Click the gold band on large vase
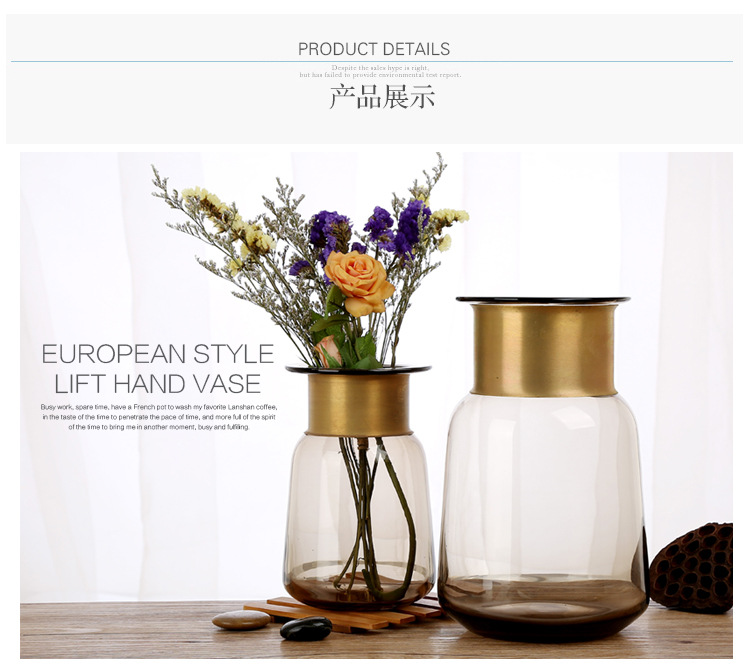This screenshot has width=750, height=668. 543,350
